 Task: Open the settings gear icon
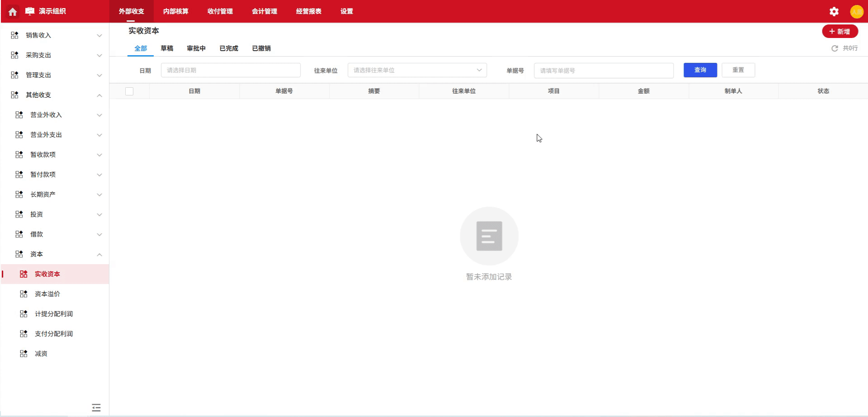(x=834, y=11)
